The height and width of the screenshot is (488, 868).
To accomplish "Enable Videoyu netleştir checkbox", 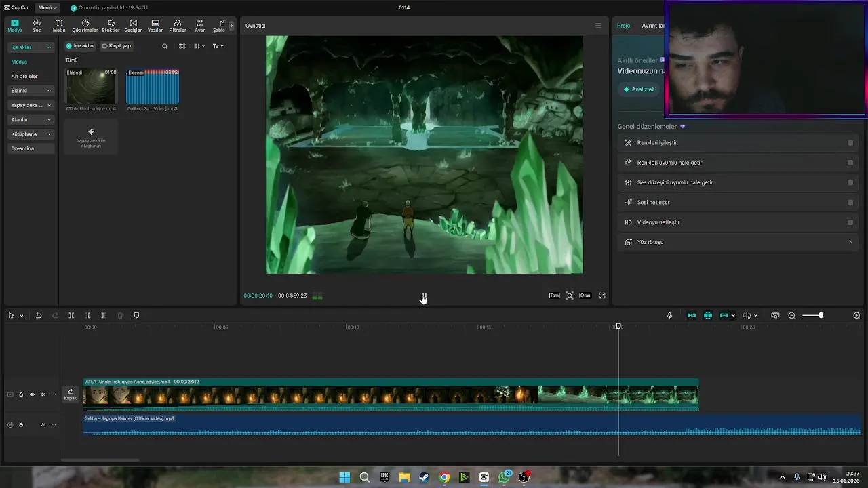I will 850,222.
